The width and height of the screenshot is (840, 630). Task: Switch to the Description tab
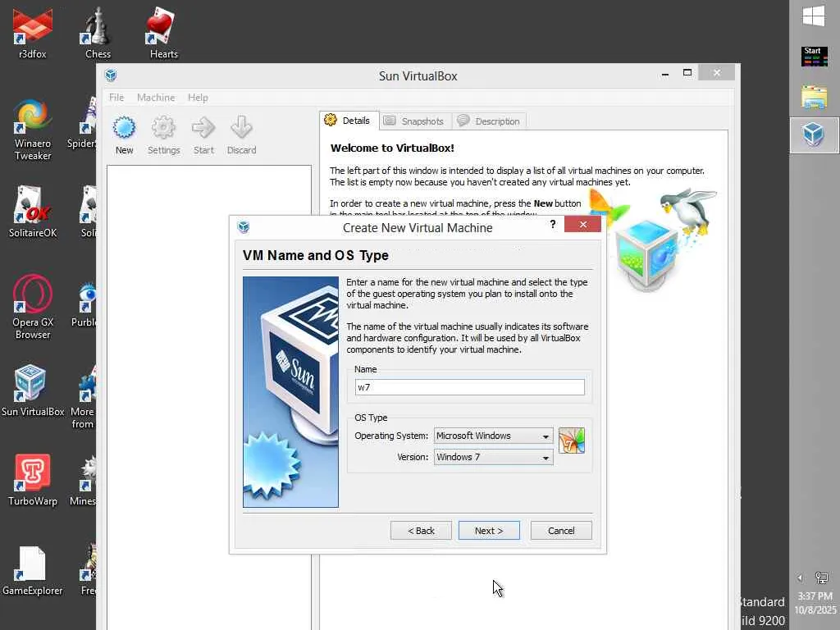489,121
